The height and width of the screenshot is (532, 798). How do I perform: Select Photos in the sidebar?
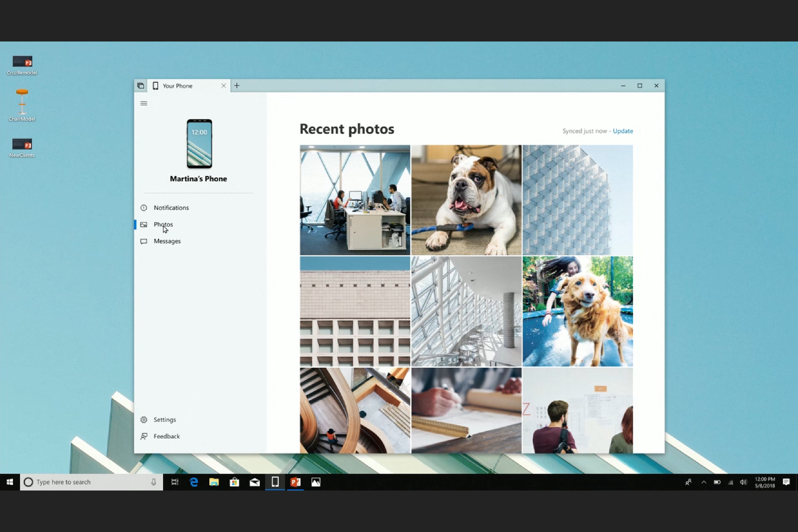[164, 224]
